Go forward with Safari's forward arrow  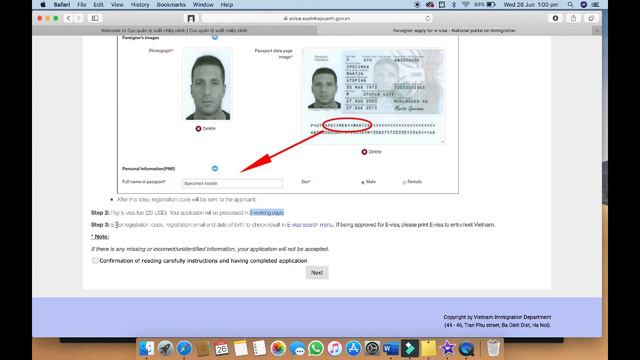point(79,18)
